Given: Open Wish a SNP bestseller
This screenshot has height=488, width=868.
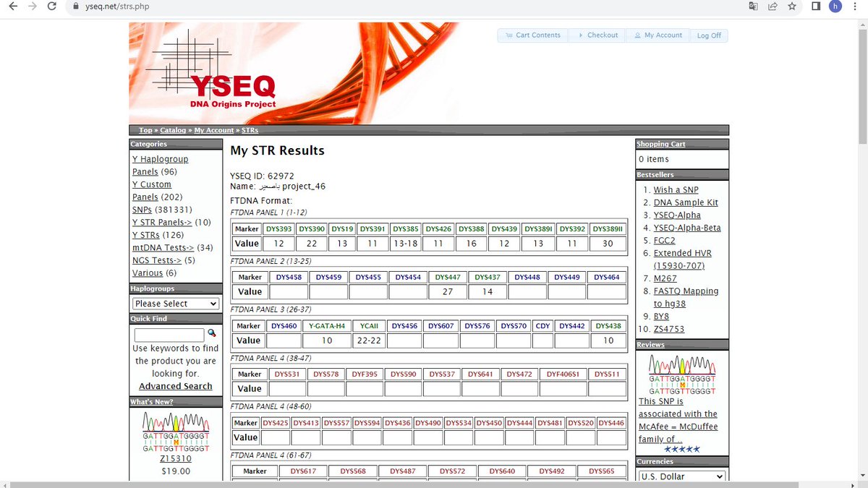Looking at the screenshot, I should pyautogui.click(x=676, y=189).
